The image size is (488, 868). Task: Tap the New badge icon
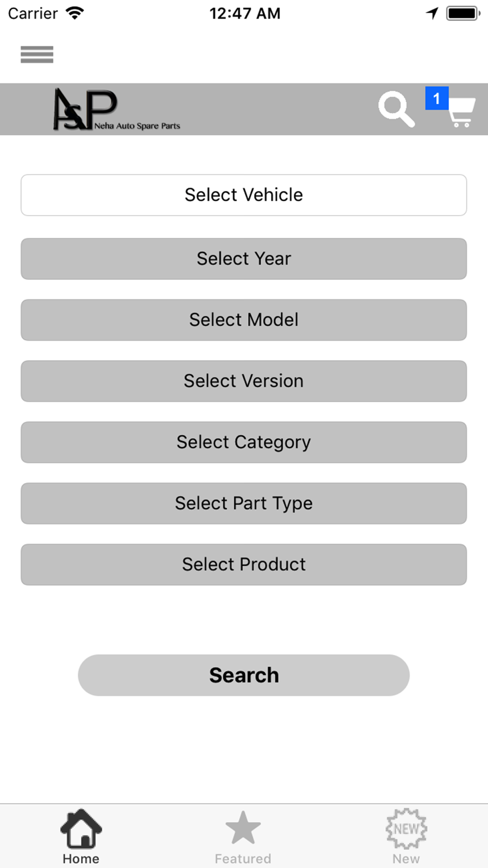[406, 828]
